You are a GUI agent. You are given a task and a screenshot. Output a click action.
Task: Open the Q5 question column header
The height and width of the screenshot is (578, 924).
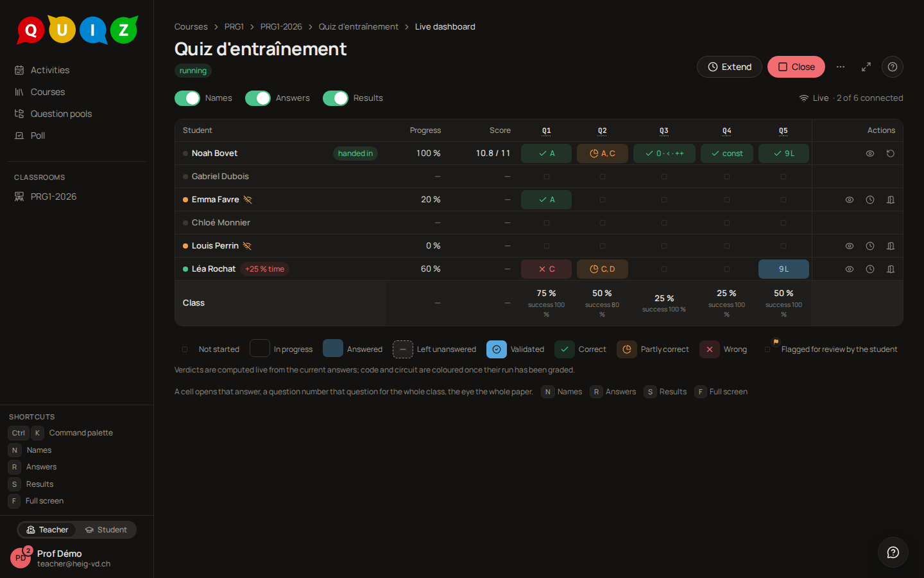pyautogui.click(x=783, y=130)
